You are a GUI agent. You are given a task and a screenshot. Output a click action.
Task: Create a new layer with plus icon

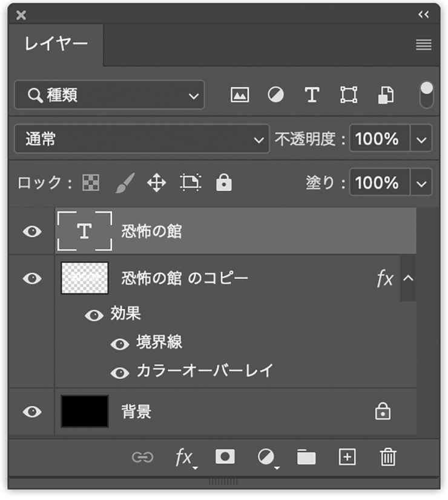coord(347,457)
